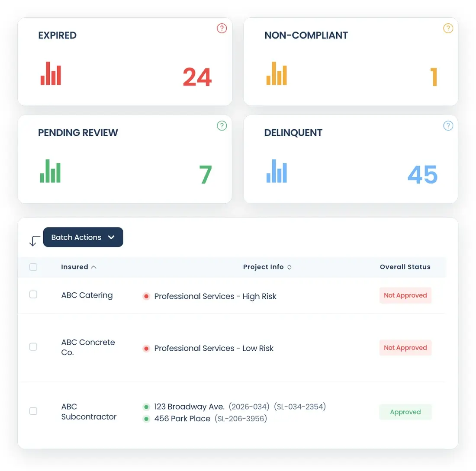Check the ABC Subcontractor row checkbox

coord(33,411)
